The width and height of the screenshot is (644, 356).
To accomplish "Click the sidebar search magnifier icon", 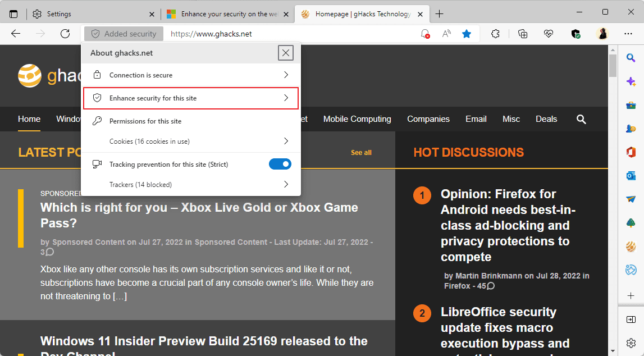I will click(631, 58).
